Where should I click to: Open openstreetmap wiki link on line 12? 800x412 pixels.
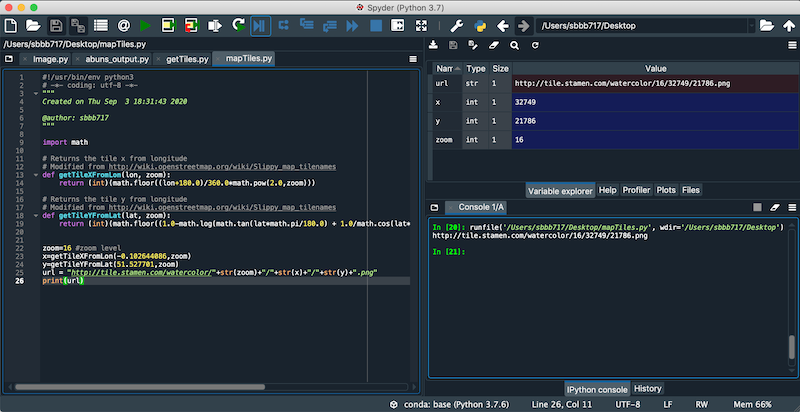(222, 167)
